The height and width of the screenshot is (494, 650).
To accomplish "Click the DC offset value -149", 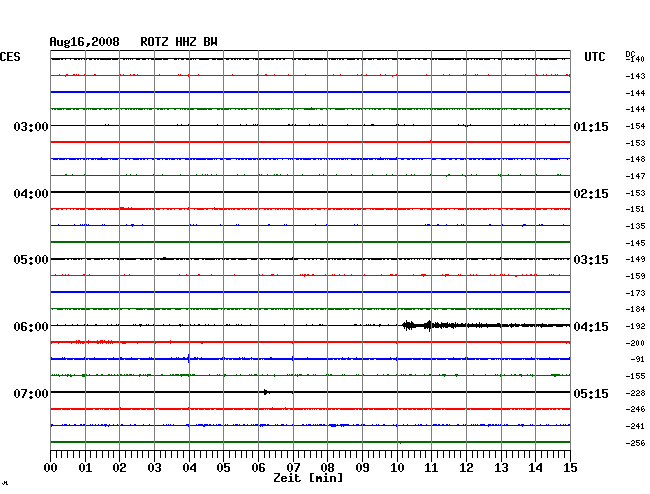I will [x=635, y=259].
